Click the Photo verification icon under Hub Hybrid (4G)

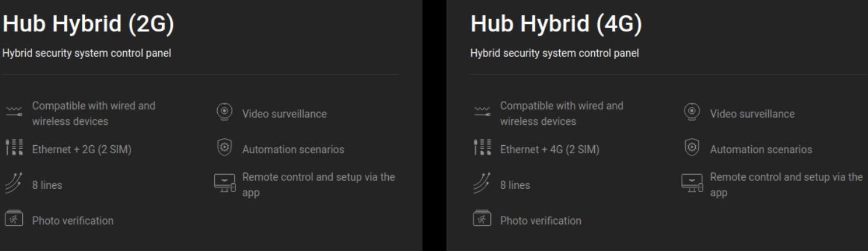(x=482, y=220)
